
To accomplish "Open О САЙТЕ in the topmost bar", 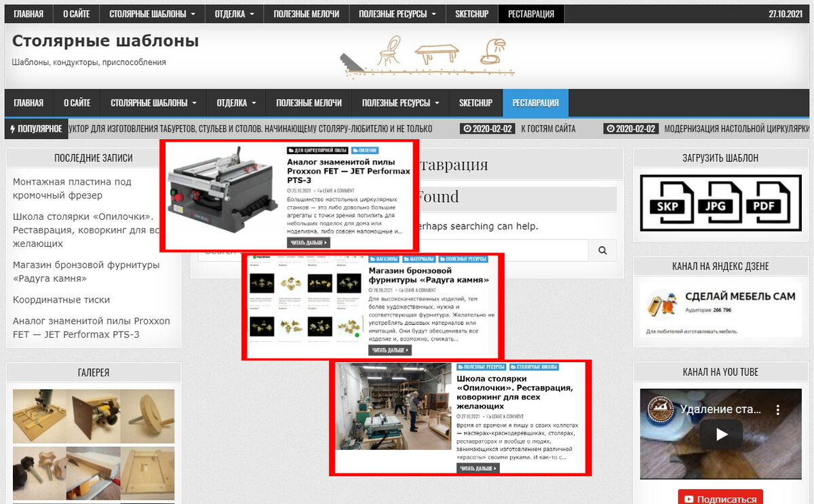I will click(76, 14).
